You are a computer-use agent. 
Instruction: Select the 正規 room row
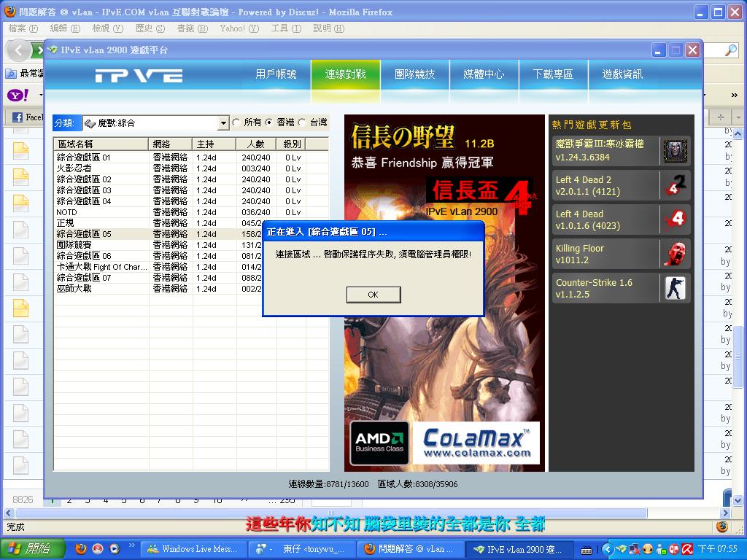158,223
